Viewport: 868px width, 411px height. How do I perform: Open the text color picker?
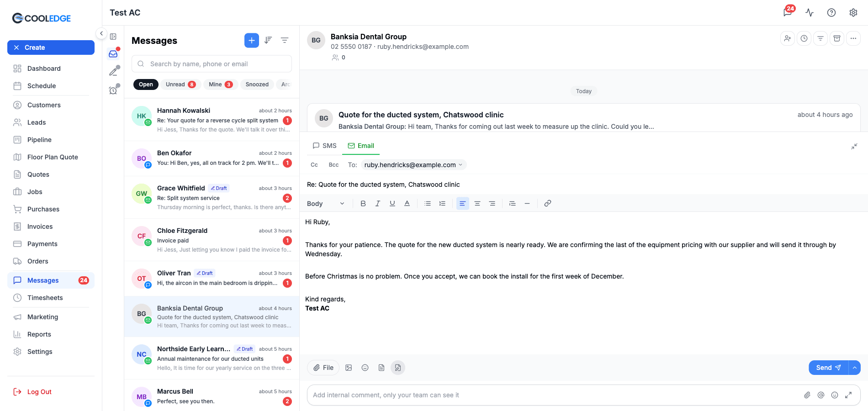407,203
